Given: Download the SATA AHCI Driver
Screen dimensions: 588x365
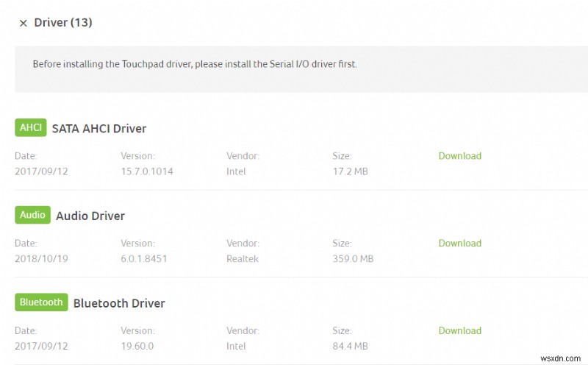Looking at the screenshot, I should click(x=459, y=156).
